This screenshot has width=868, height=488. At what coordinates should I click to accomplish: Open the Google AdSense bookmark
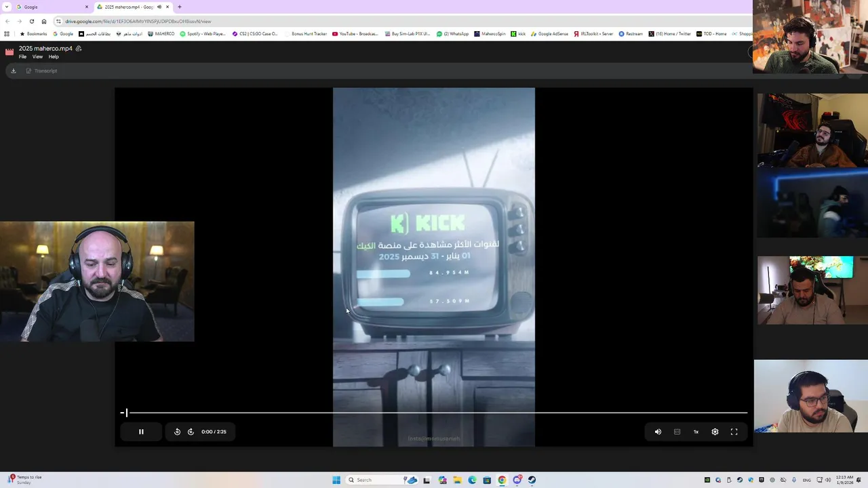(x=549, y=34)
